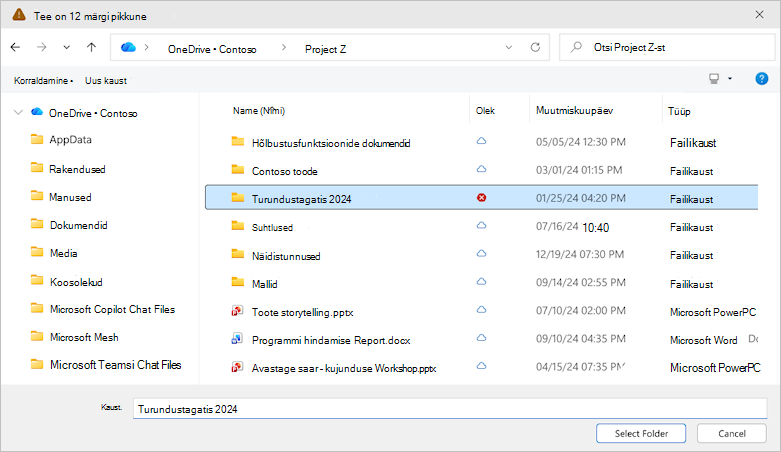The width and height of the screenshot is (781, 452).
Task: Click the cloud status icon for Suhtlused
Action: pyautogui.click(x=481, y=225)
